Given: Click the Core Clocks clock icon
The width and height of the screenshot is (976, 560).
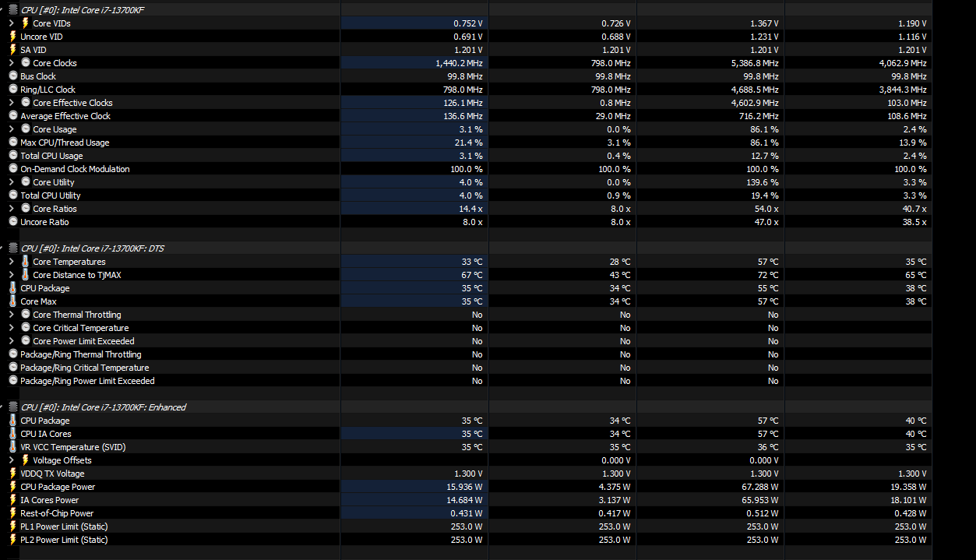Looking at the screenshot, I should tap(25, 63).
